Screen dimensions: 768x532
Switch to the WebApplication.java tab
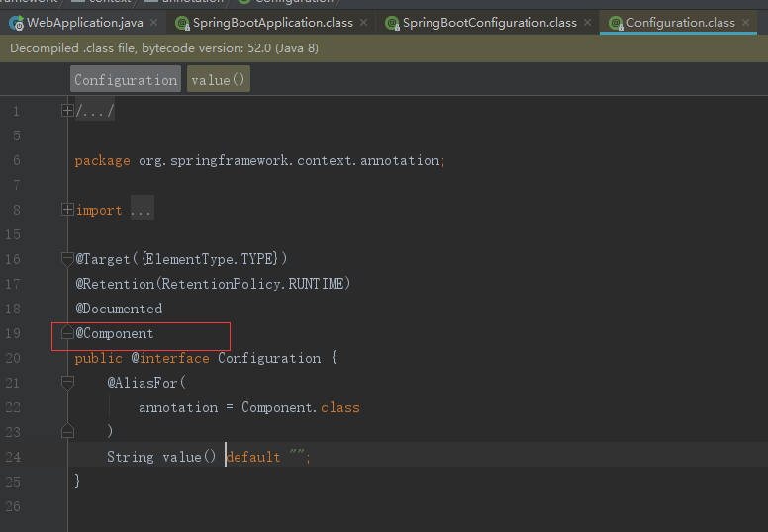84,23
